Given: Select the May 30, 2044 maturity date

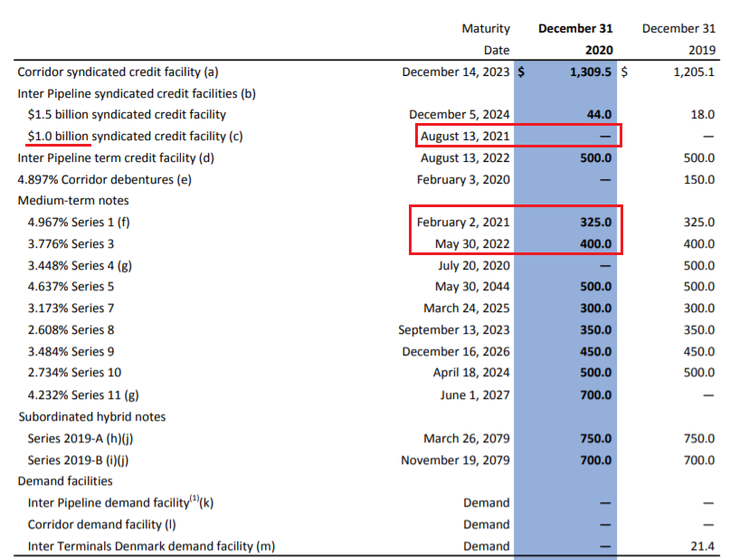Looking at the screenshot, I should 472,287.
